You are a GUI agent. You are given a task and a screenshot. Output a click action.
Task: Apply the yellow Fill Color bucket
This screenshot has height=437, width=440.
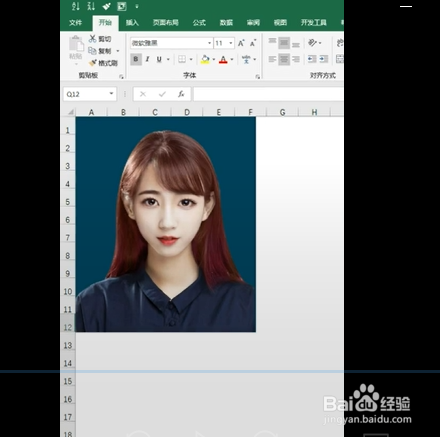(x=205, y=59)
